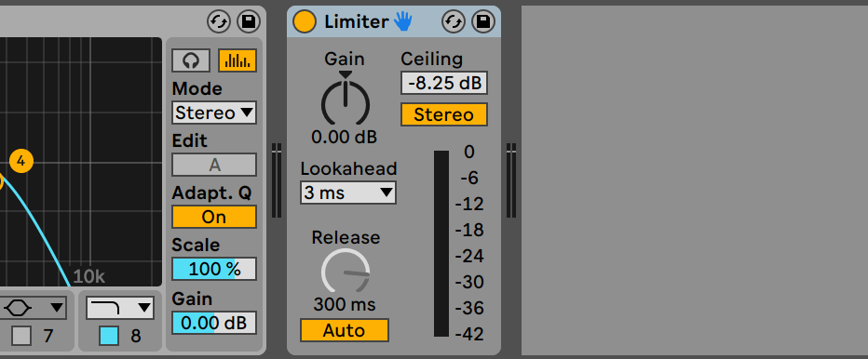The width and height of the screenshot is (868, 359).
Task: Toggle the Limiter device activator on/off
Action: point(304,21)
